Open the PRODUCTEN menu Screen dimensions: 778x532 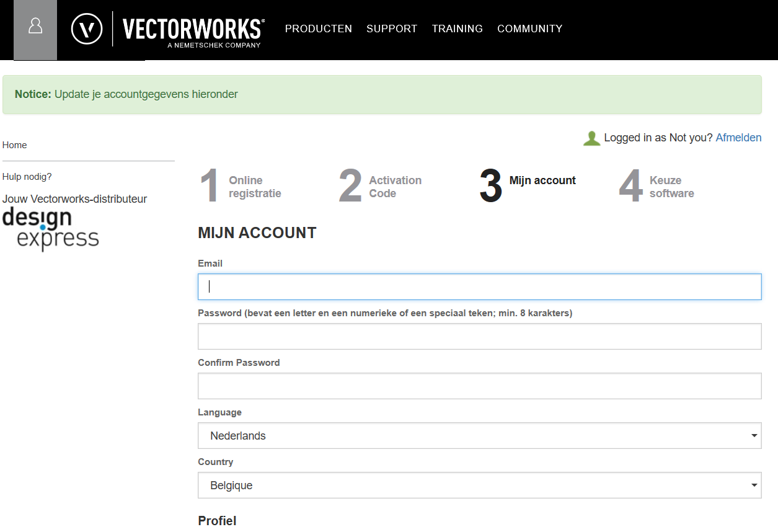[x=318, y=29]
